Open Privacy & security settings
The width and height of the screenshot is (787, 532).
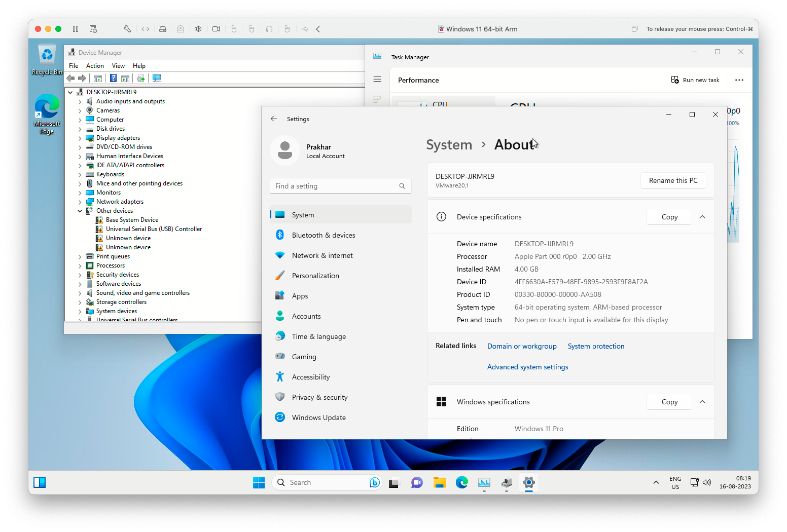coord(341,397)
